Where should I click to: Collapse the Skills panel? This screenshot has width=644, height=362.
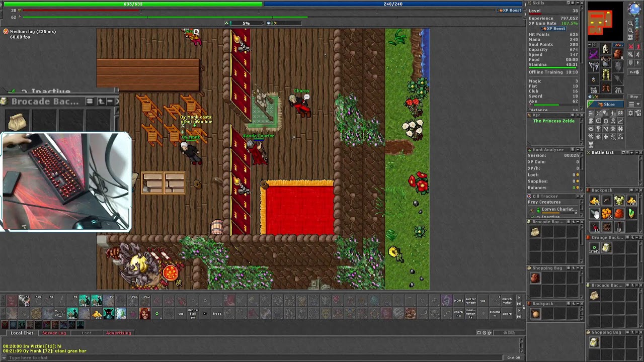[x=577, y=3]
